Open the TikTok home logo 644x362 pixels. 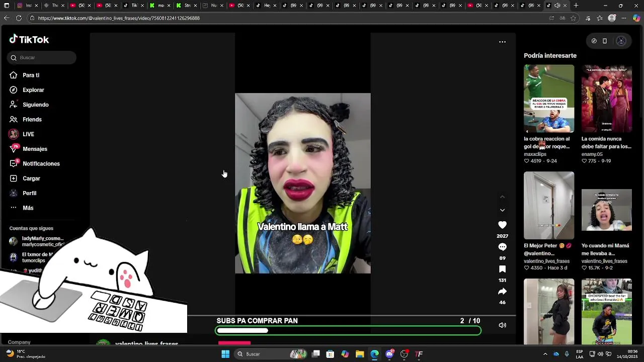click(29, 39)
